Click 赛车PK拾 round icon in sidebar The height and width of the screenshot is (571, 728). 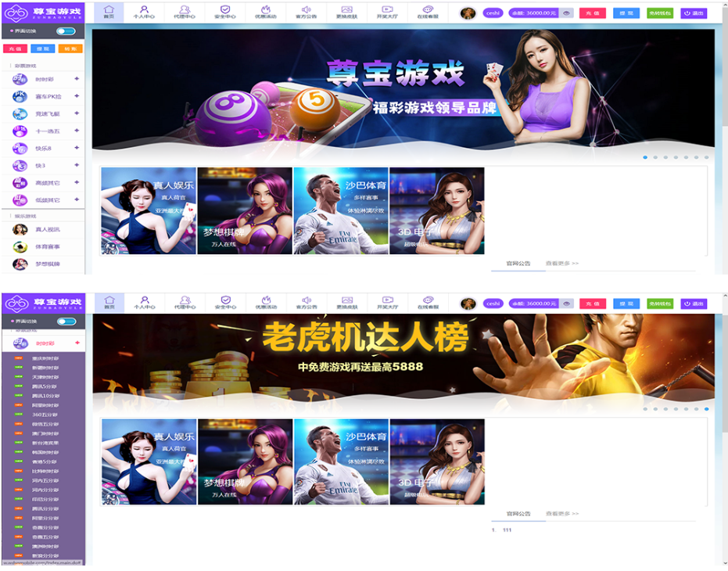(x=20, y=97)
